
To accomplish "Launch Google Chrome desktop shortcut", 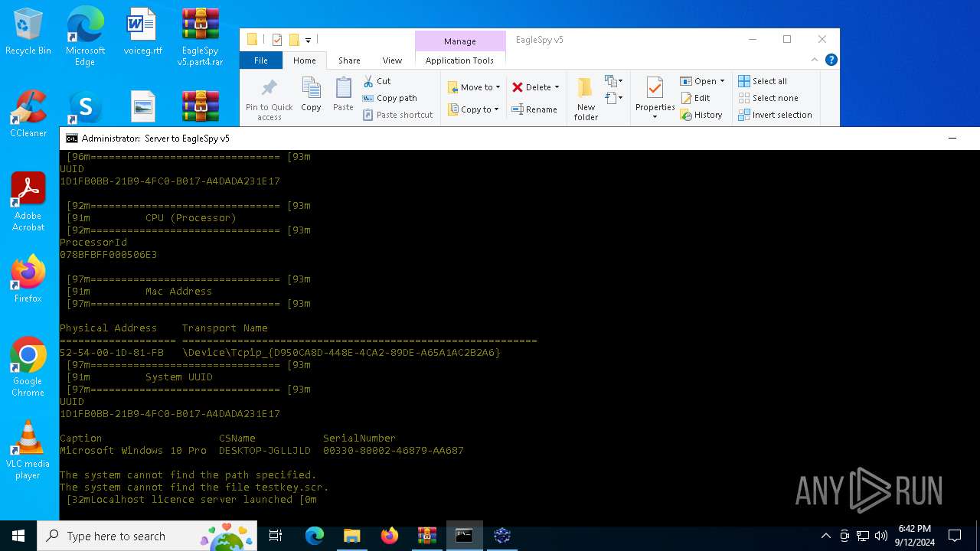I will (x=28, y=367).
